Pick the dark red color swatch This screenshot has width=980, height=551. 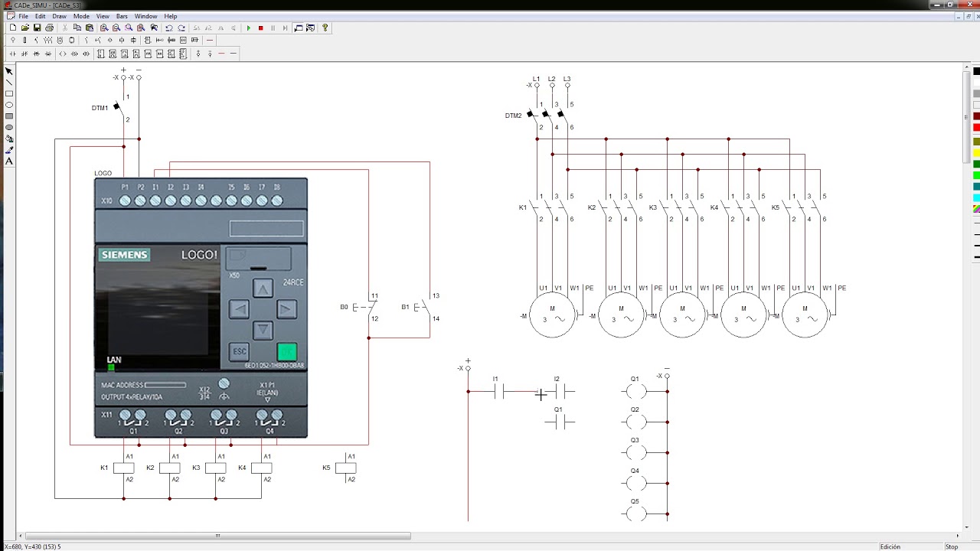point(976,116)
